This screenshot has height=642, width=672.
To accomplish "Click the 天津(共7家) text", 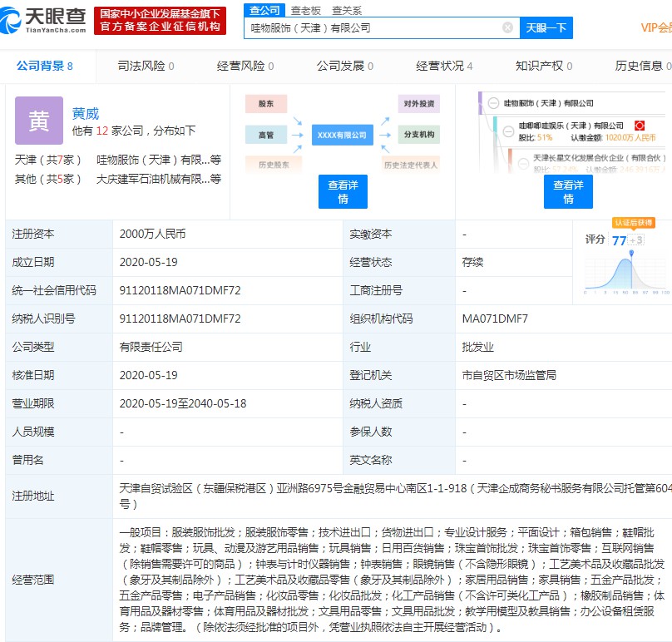I will coord(47,160).
